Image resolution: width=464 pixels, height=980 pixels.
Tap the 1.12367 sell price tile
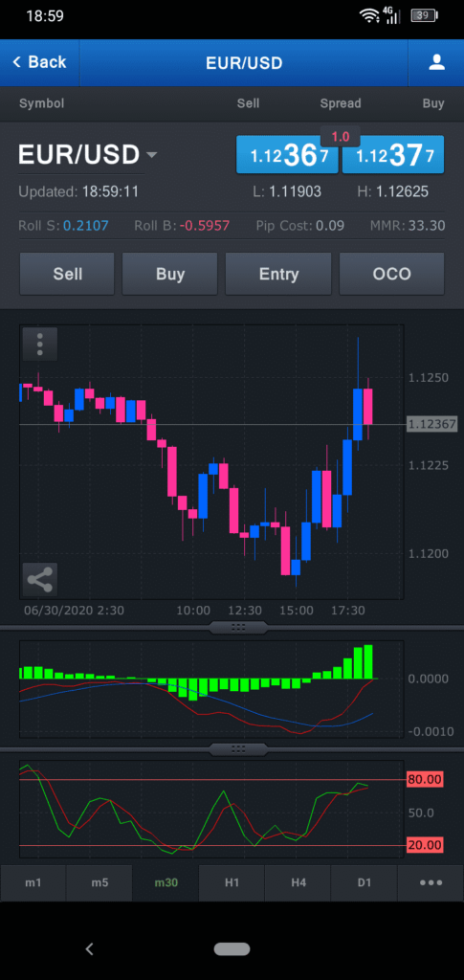coord(287,155)
